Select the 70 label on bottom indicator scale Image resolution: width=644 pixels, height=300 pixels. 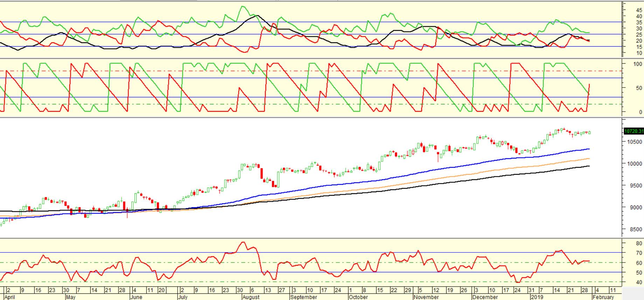(x=639, y=253)
